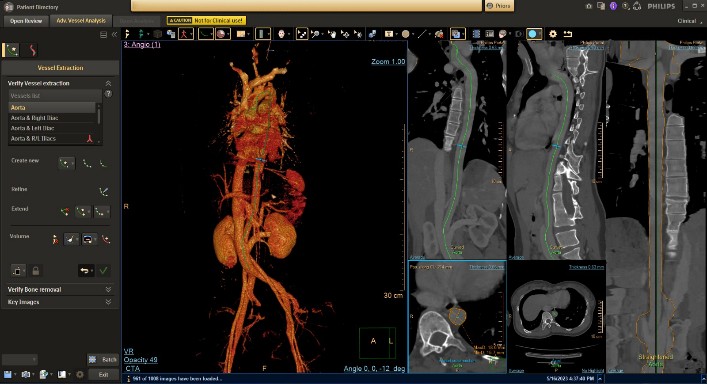Viewport: 707px width, 384px height.
Task: Toggle the slab view button in toolbar
Action: 262,34
